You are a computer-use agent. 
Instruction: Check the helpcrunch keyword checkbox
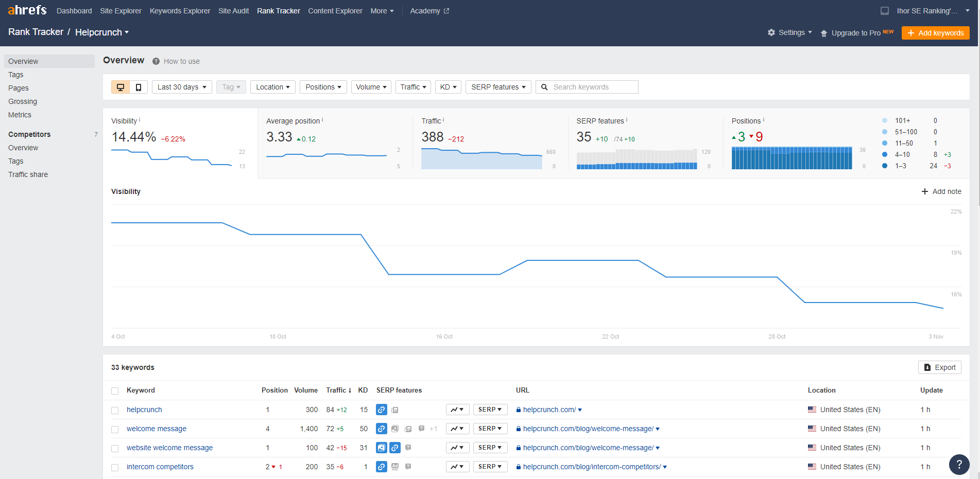pos(115,411)
